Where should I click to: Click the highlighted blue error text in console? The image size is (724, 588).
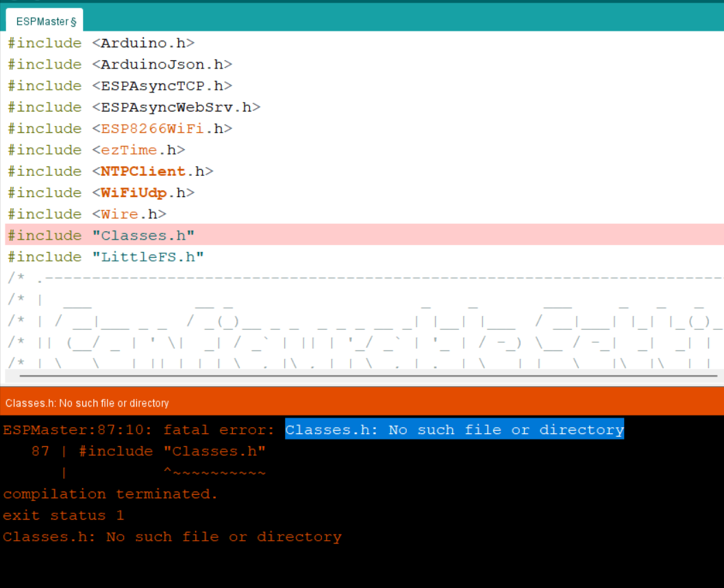[454, 429]
